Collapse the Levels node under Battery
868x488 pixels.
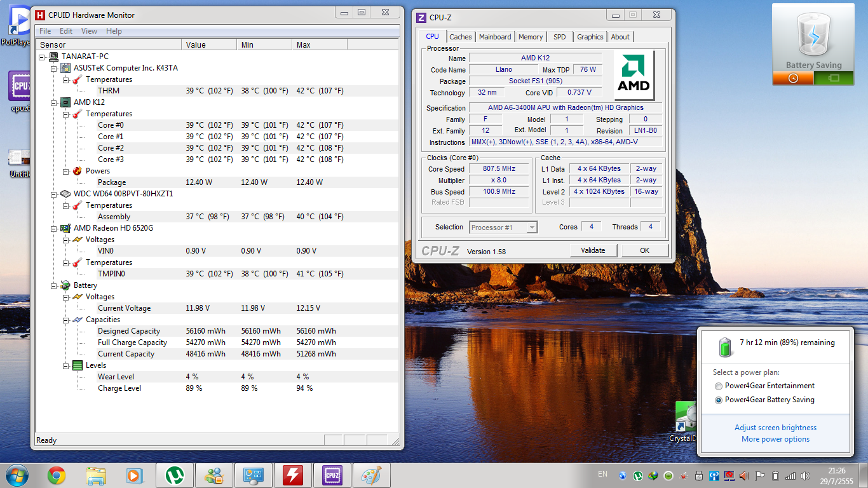point(65,365)
